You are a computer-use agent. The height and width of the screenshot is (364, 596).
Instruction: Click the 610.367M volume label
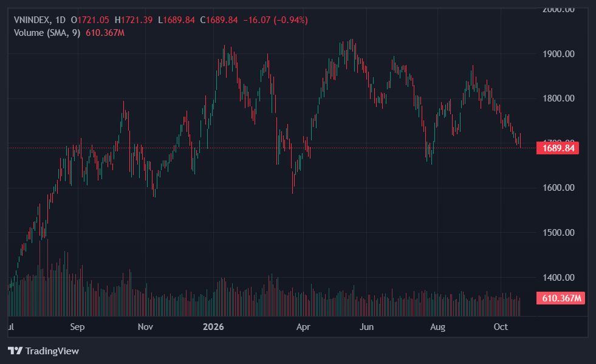561,298
